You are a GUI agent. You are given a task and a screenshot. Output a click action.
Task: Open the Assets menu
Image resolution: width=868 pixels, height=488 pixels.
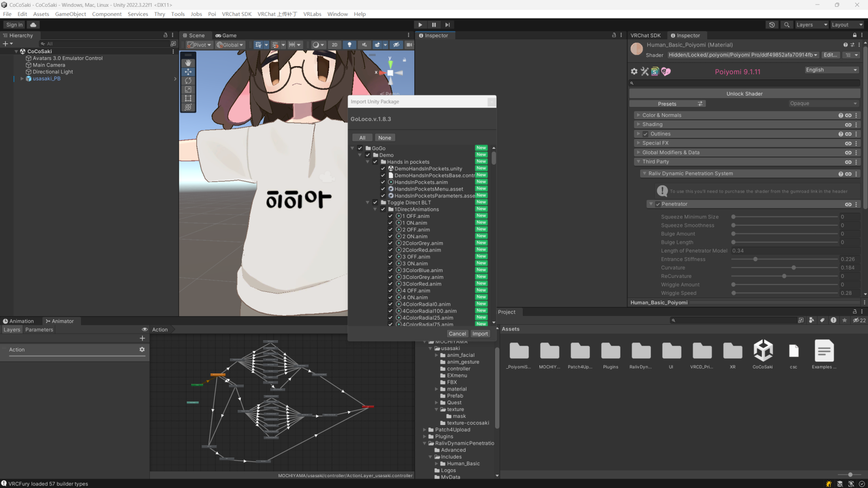coord(41,14)
